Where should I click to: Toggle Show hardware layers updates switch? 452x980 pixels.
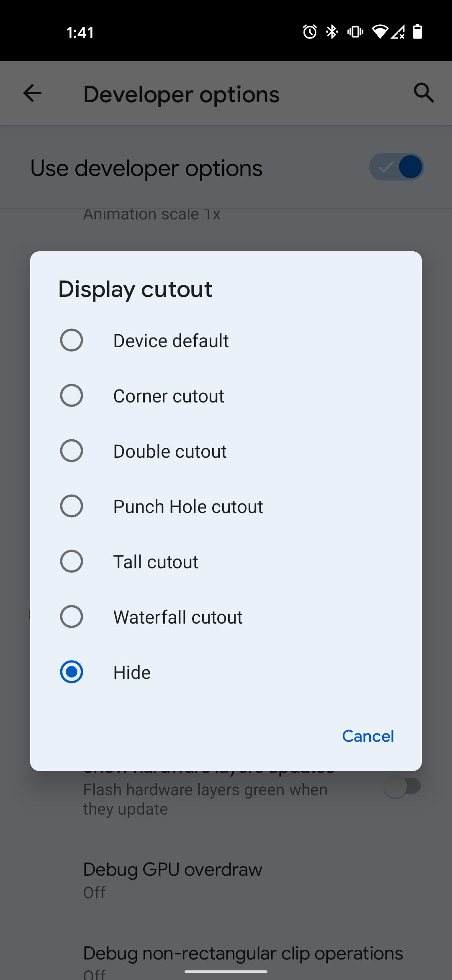pos(403,786)
